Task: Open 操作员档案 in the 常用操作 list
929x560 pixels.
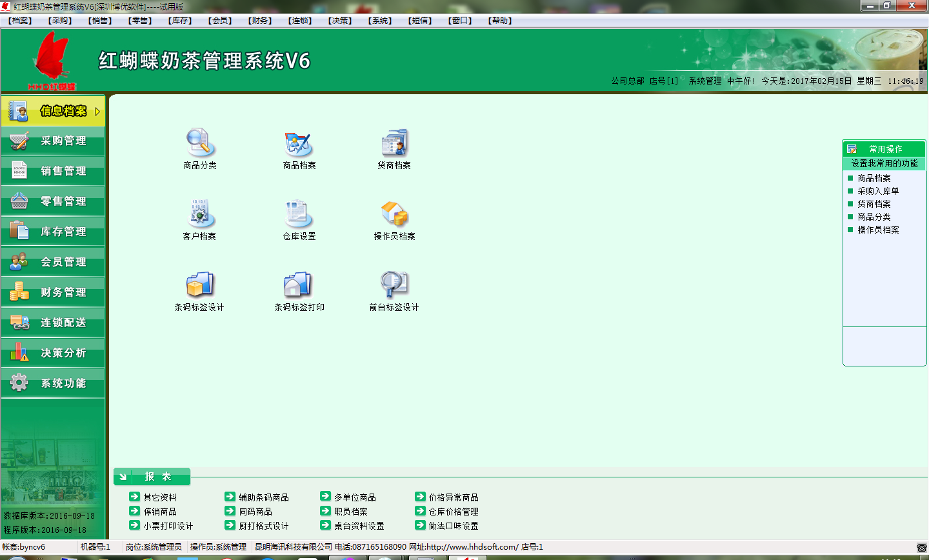Action: (878, 230)
